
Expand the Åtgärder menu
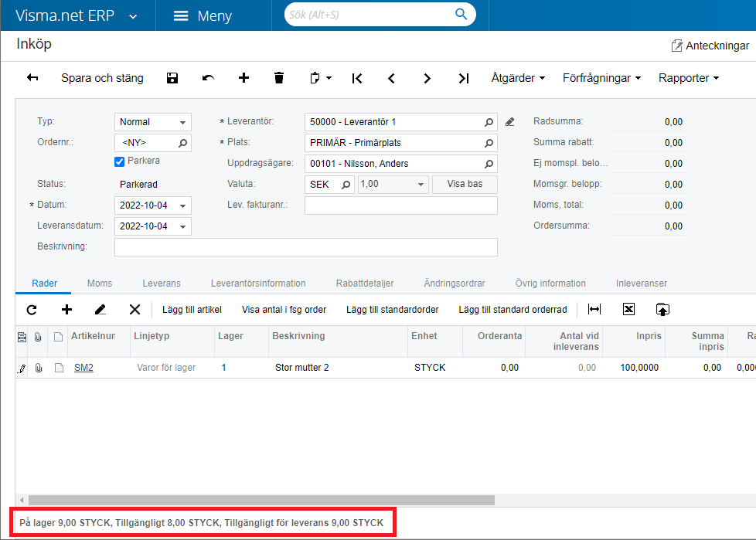tap(518, 78)
